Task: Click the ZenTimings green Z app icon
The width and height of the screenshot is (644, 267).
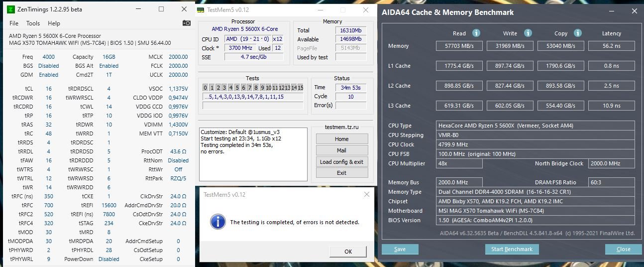Action: coord(11,9)
